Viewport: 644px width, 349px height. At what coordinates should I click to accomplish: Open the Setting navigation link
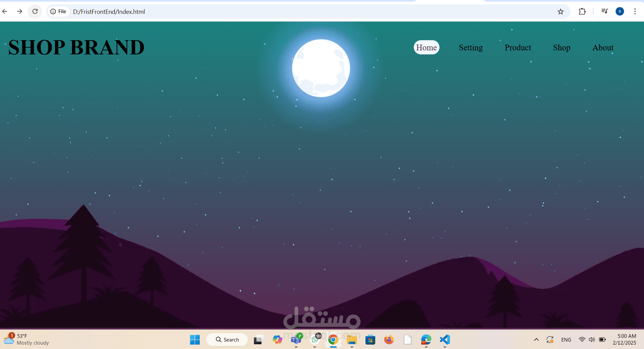click(x=471, y=48)
